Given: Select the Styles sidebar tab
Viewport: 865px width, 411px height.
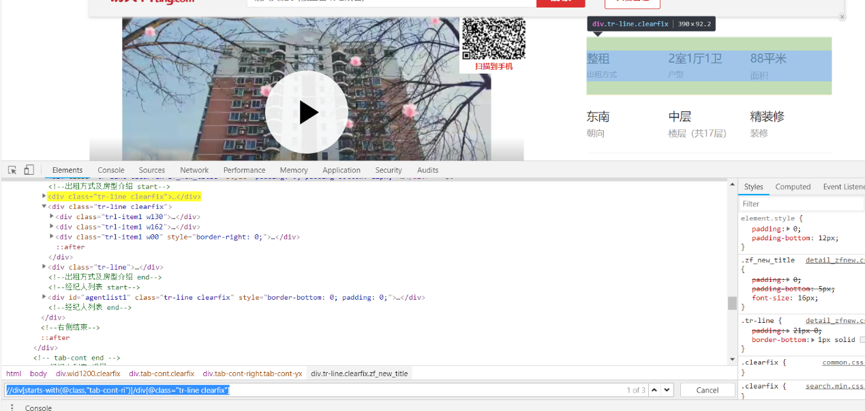Looking at the screenshot, I should pos(753,186).
